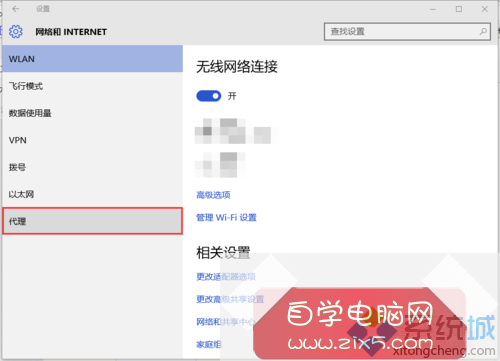Open 管理 Wi-Fi 设置 link
The width and height of the screenshot is (500, 361).
coord(226,218)
